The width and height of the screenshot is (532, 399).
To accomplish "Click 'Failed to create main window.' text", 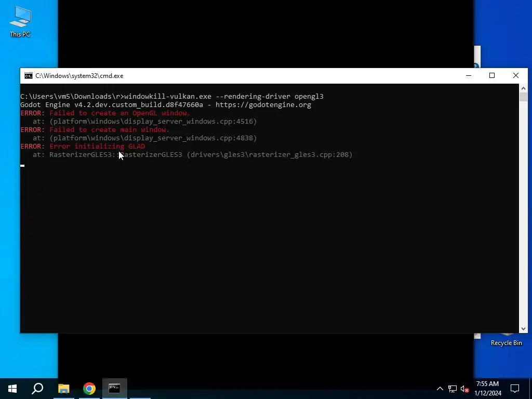I will [109, 129].
